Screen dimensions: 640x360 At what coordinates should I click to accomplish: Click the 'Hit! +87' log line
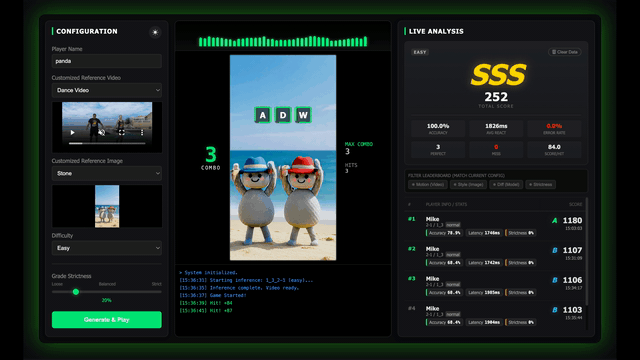pyautogui.click(x=206, y=311)
